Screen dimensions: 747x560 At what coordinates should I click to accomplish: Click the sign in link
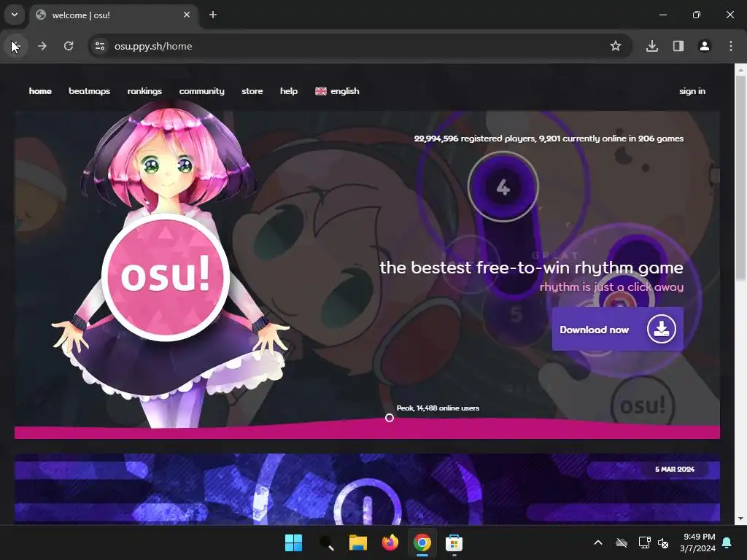click(x=692, y=91)
